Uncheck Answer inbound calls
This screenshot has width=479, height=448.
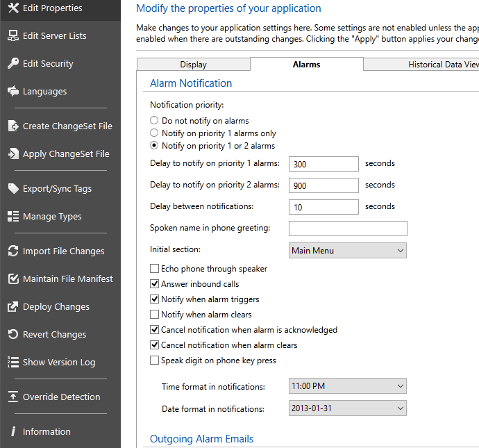[x=155, y=284]
